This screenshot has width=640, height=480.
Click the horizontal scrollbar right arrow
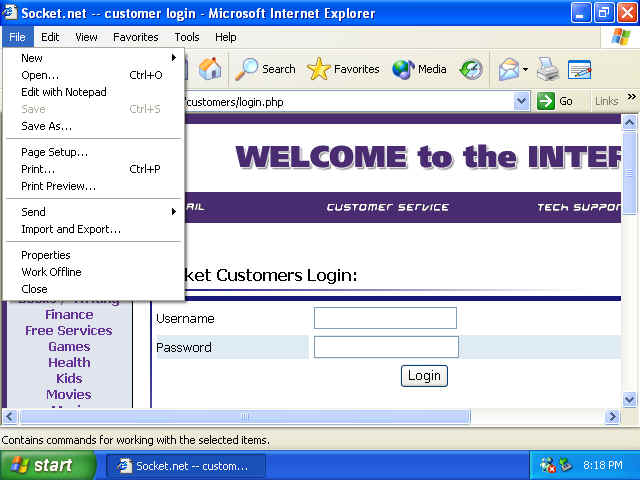[612, 417]
